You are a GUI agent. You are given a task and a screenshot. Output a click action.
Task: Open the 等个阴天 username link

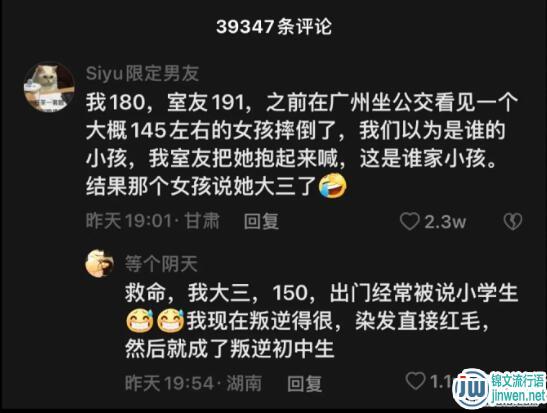coord(162,264)
